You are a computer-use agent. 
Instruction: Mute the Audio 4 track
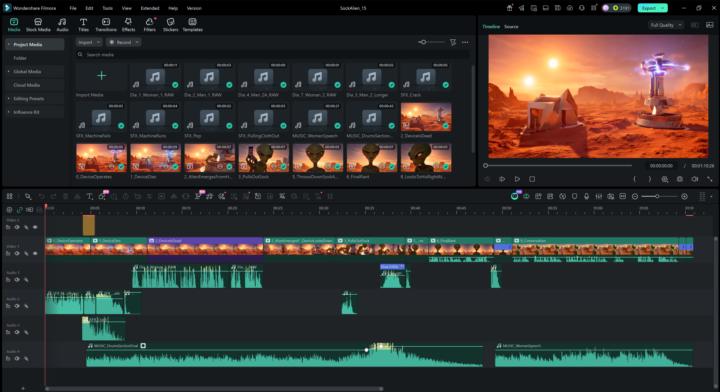pyautogui.click(x=26, y=358)
